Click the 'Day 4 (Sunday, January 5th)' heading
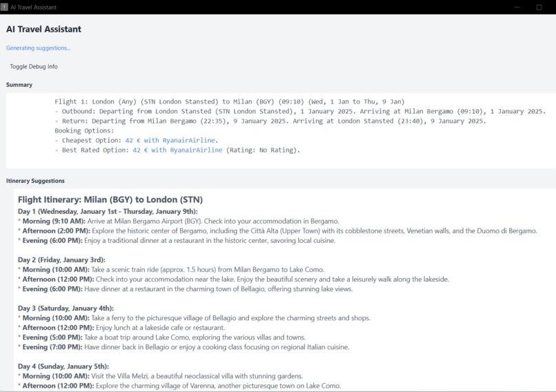The width and height of the screenshot is (556, 392). click(63, 366)
